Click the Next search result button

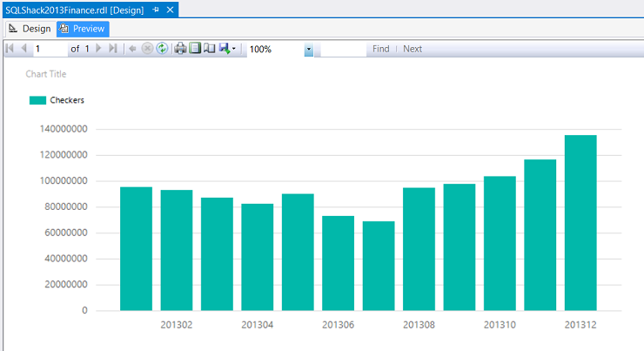pos(413,49)
